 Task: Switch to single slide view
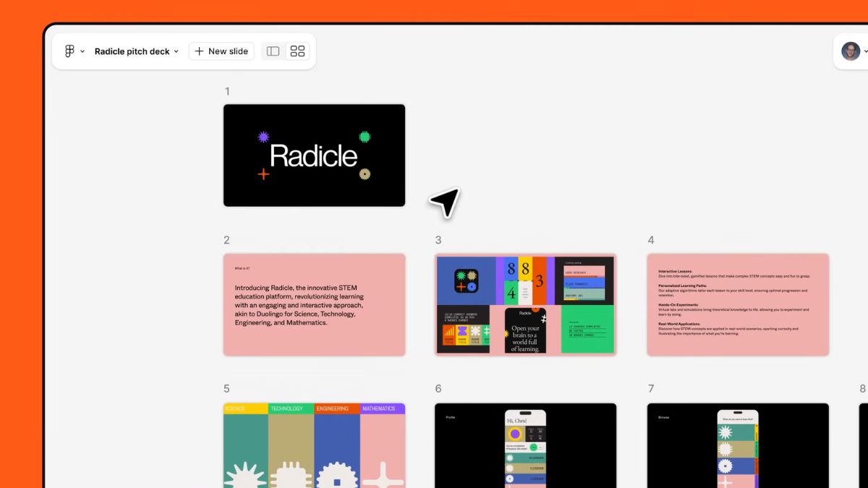tap(273, 51)
